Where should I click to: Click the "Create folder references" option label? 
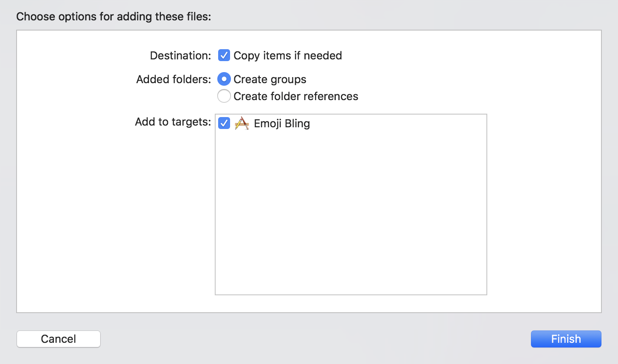[x=295, y=96]
